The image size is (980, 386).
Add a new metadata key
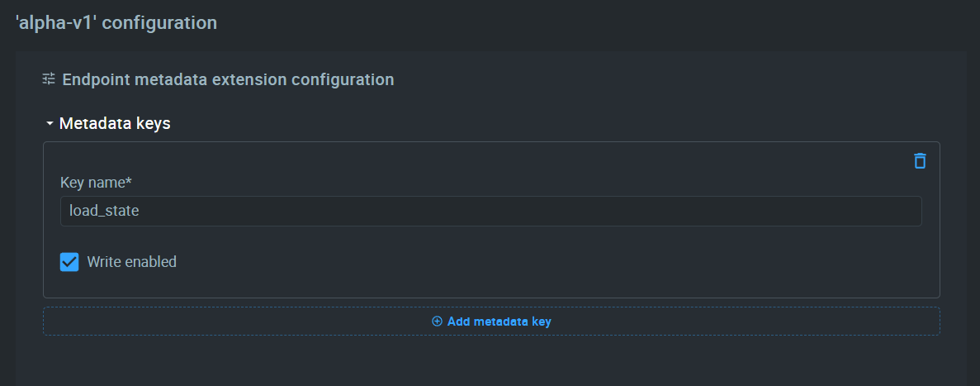pos(491,322)
